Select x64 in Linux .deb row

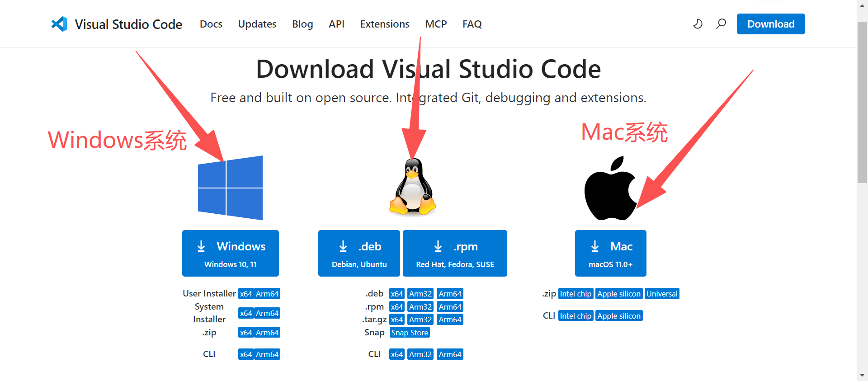tap(397, 294)
